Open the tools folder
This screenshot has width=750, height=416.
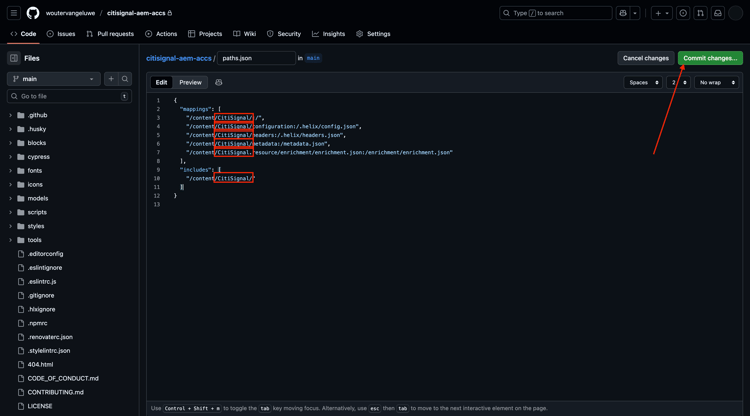point(34,240)
